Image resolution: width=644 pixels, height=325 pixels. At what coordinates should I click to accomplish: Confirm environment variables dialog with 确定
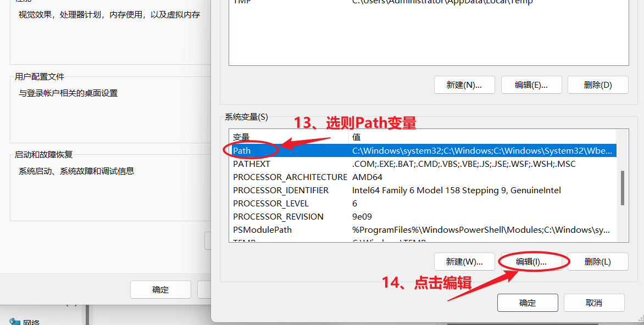click(x=528, y=303)
